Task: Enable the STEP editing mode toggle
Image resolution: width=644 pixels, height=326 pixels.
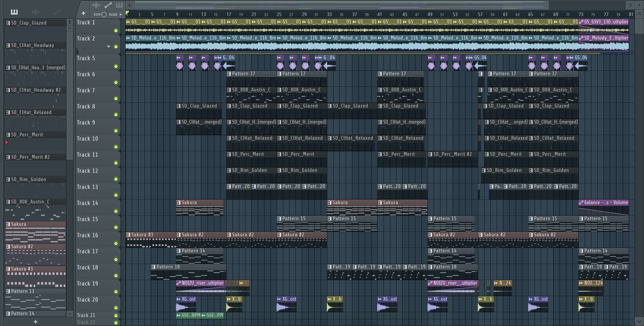Action: click(x=104, y=15)
